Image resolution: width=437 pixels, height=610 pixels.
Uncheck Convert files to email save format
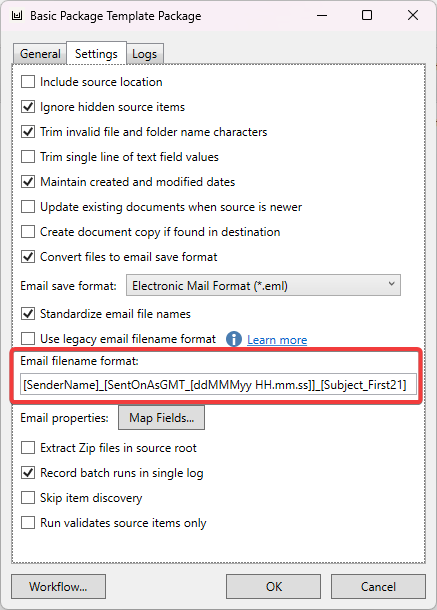click(28, 257)
